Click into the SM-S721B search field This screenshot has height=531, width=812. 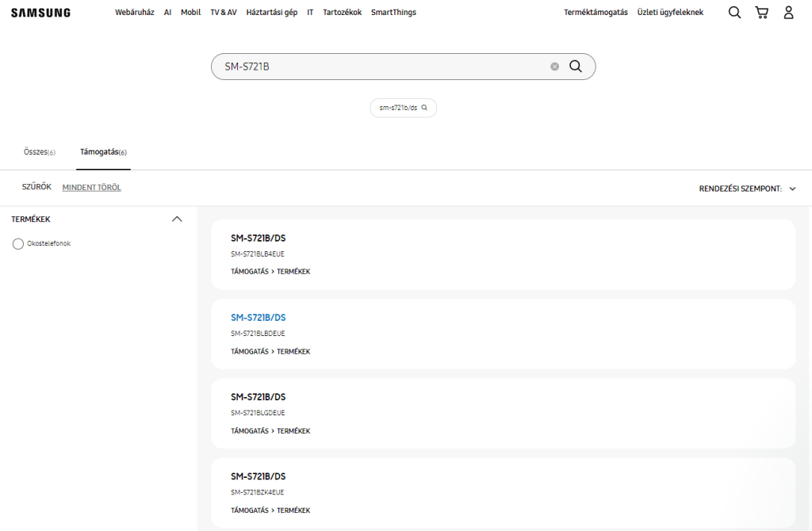(381, 67)
